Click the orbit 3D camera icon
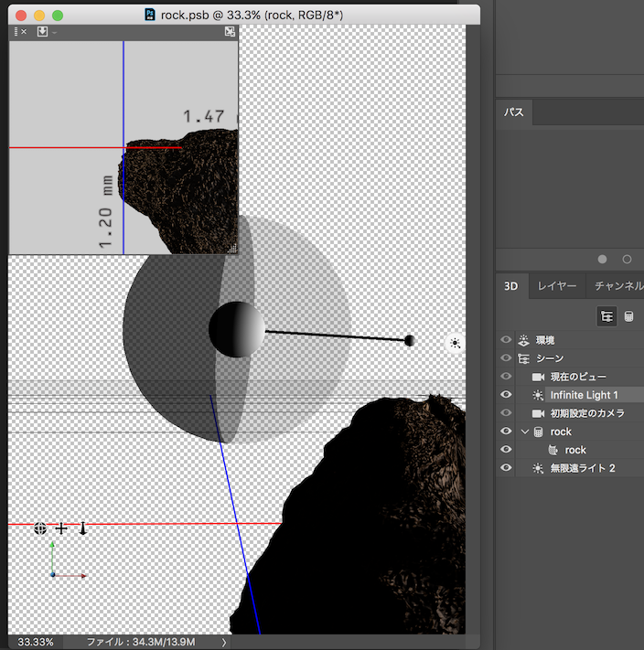This screenshot has height=650, width=644. 40,528
